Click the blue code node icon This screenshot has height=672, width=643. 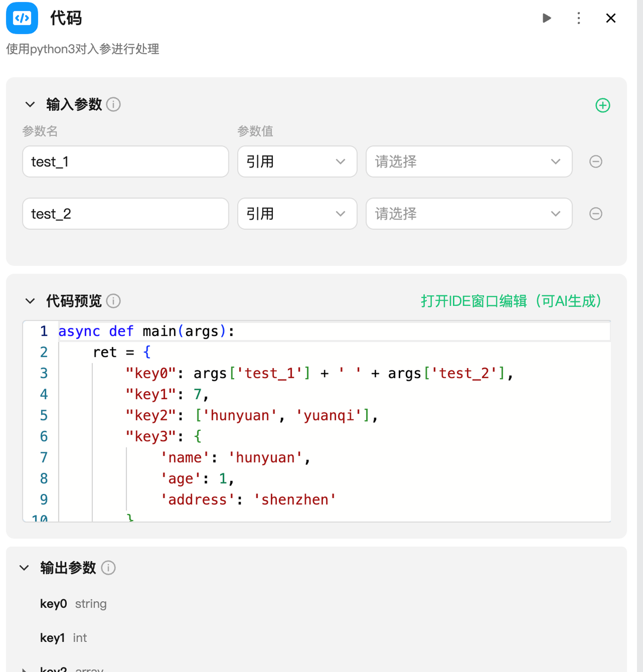22,18
